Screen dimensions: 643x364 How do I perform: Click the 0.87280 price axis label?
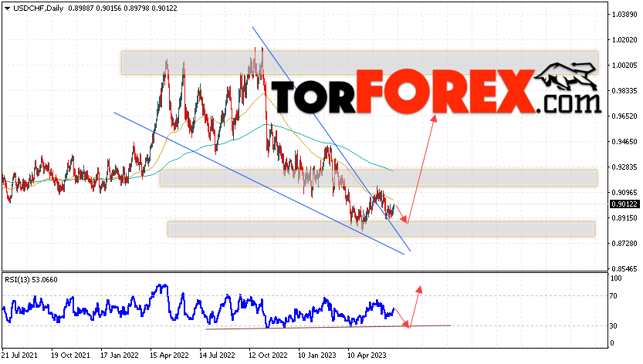624,243
